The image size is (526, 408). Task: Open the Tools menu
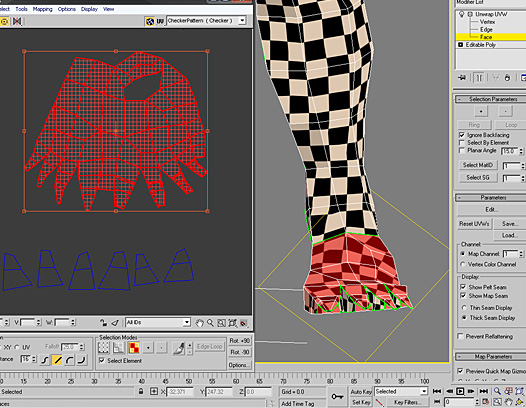tap(21, 9)
